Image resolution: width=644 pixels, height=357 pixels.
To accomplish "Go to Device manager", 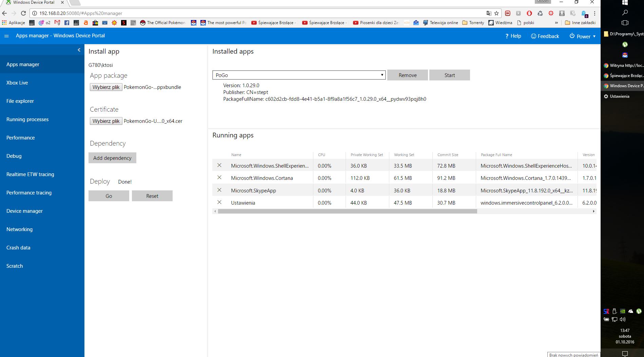I will 42,211.
